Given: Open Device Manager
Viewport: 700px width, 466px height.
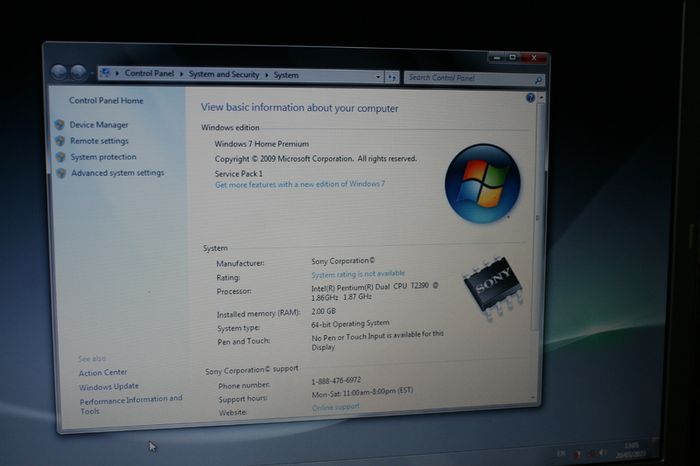Looking at the screenshot, I should 99,125.
